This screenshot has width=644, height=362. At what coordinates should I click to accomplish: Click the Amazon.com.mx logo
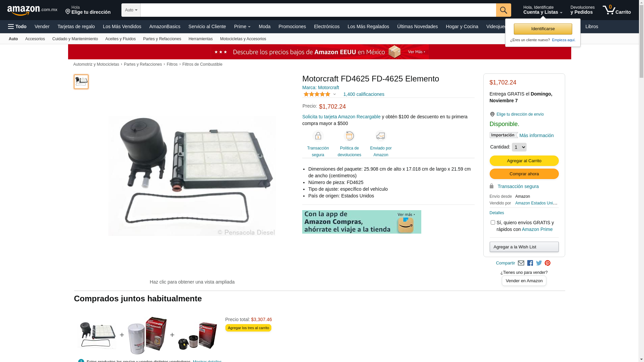click(x=32, y=10)
